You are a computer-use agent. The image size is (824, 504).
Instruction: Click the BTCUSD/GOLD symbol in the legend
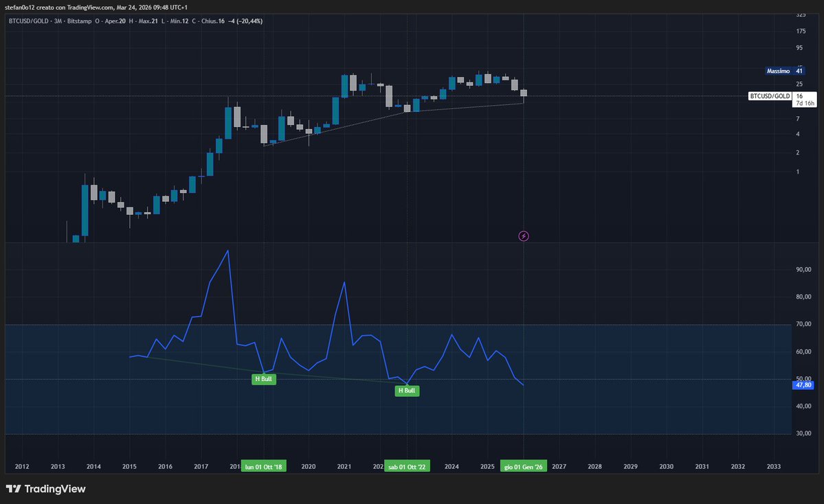(28, 21)
